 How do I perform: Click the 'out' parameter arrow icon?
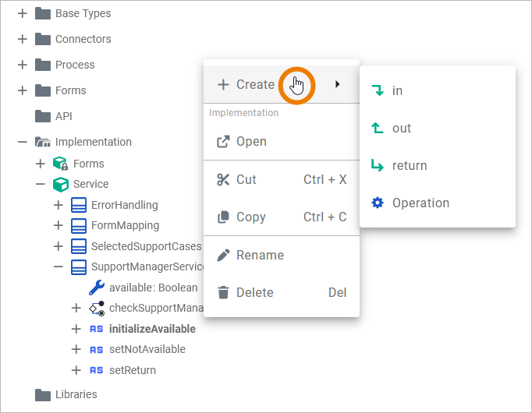pyautogui.click(x=378, y=128)
